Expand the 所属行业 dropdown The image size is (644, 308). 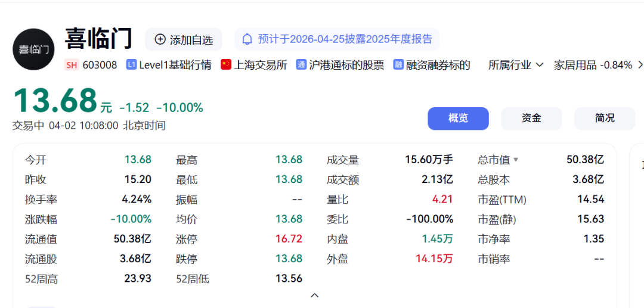pos(516,65)
